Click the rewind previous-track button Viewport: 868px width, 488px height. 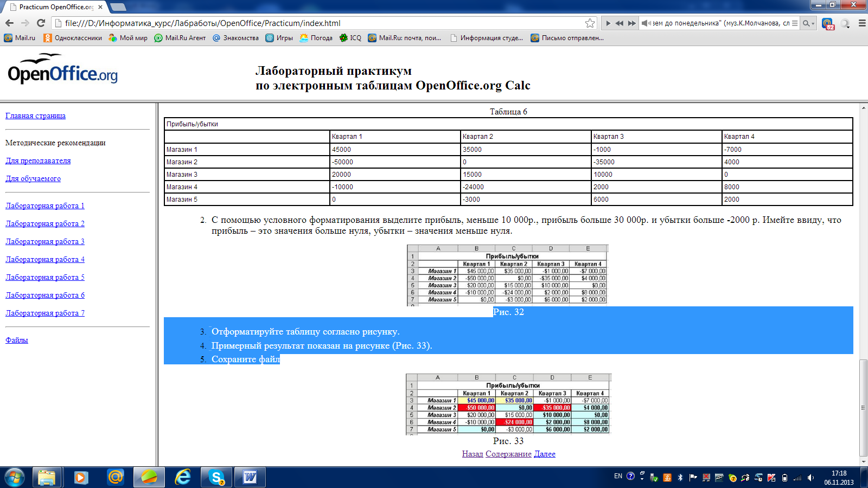click(x=620, y=23)
